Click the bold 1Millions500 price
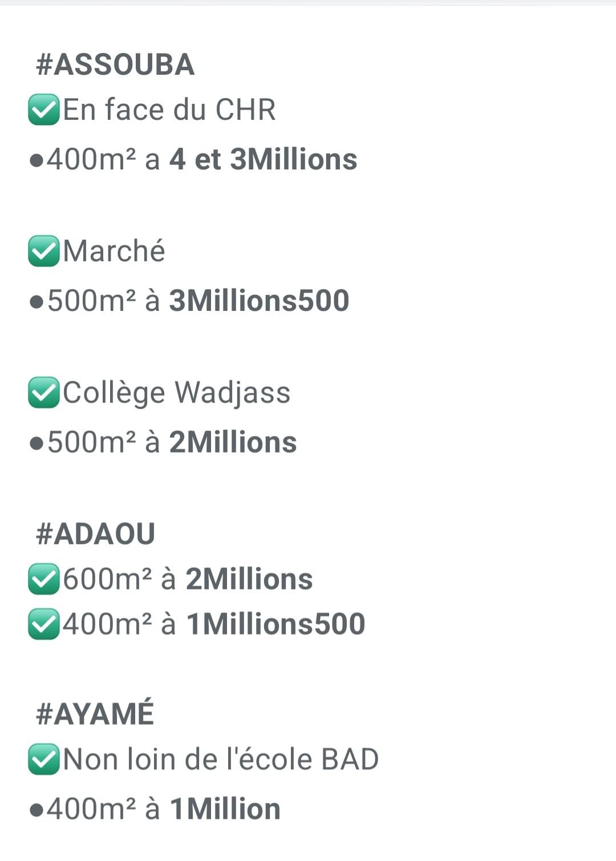 [275, 624]
